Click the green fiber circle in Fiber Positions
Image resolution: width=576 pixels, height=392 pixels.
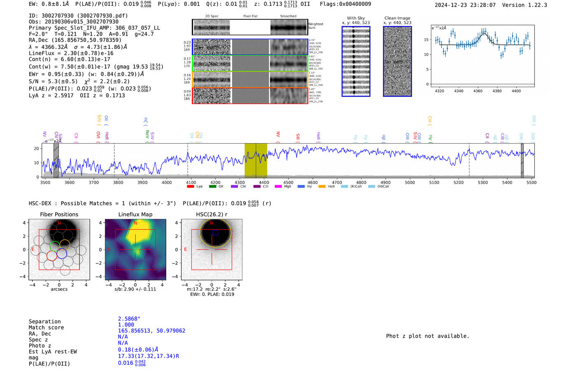[55, 247]
